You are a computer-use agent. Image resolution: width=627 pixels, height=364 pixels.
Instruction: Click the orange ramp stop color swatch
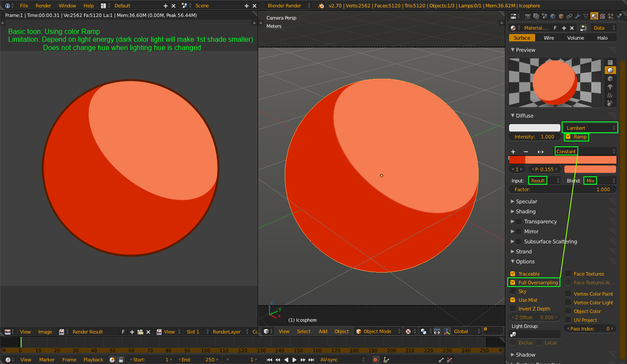590,169
